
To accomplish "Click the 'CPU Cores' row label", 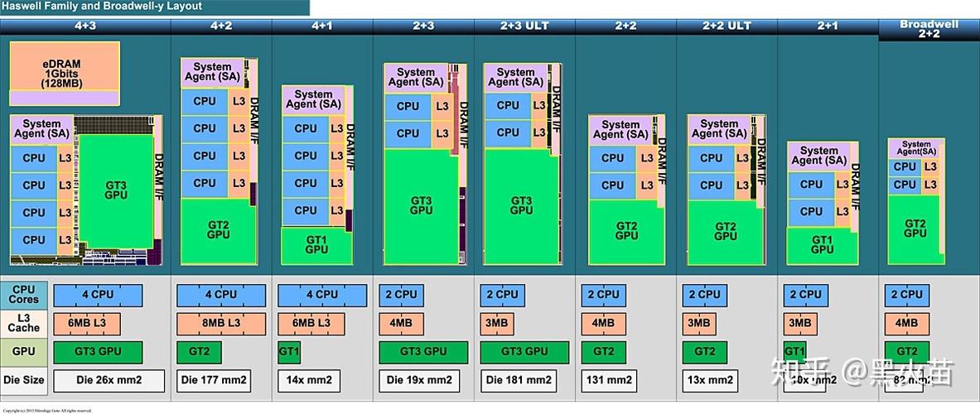I will click(x=24, y=295).
